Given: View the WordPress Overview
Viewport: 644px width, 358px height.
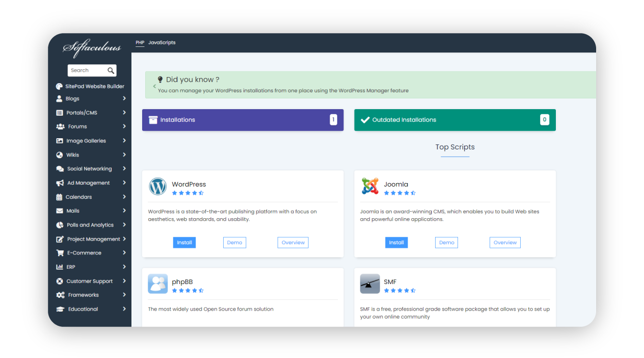Looking at the screenshot, I should 293,243.
